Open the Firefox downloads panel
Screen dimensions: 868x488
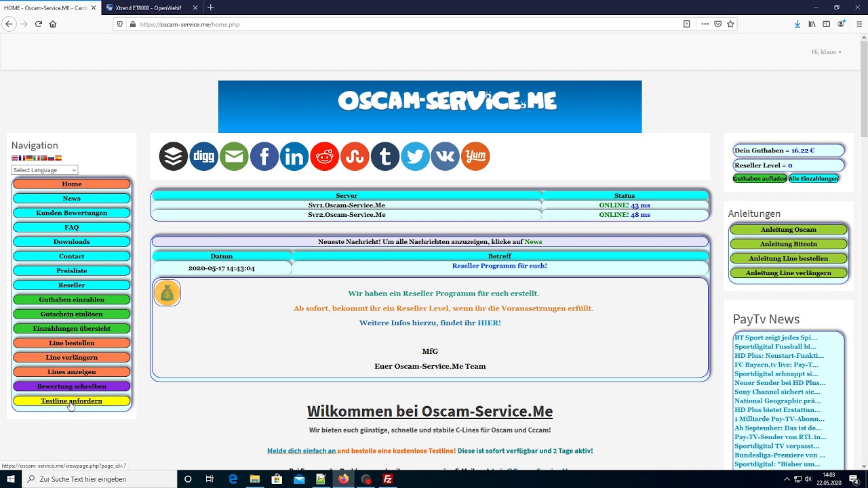pos(797,24)
